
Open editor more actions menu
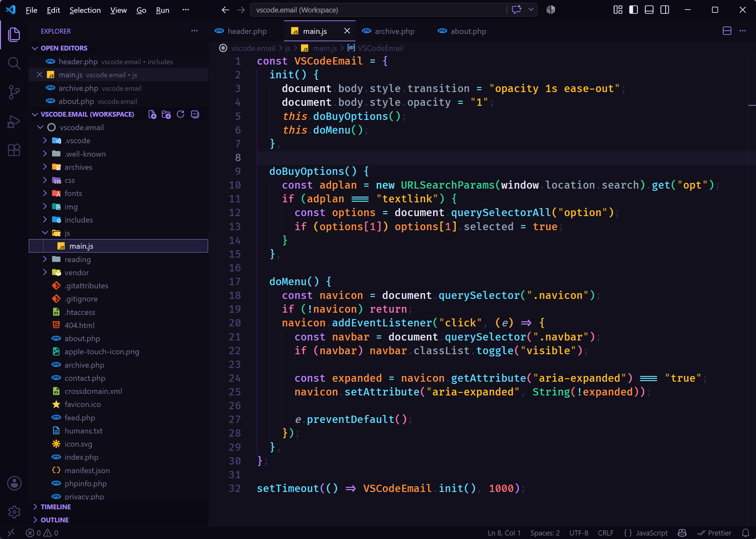coord(743,31)
